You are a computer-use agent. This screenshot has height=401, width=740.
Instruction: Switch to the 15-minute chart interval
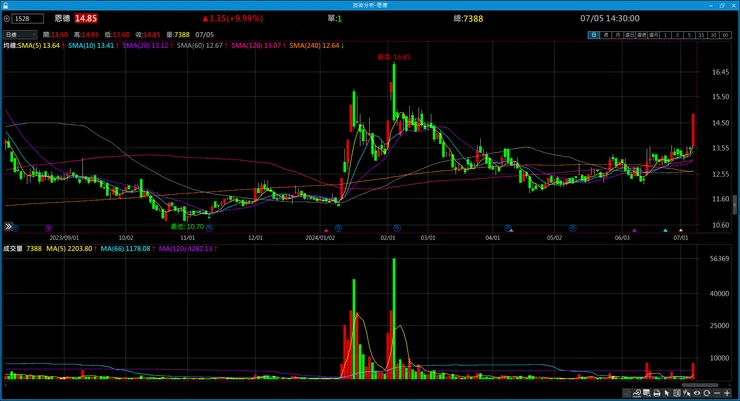(x=702, y=35)
